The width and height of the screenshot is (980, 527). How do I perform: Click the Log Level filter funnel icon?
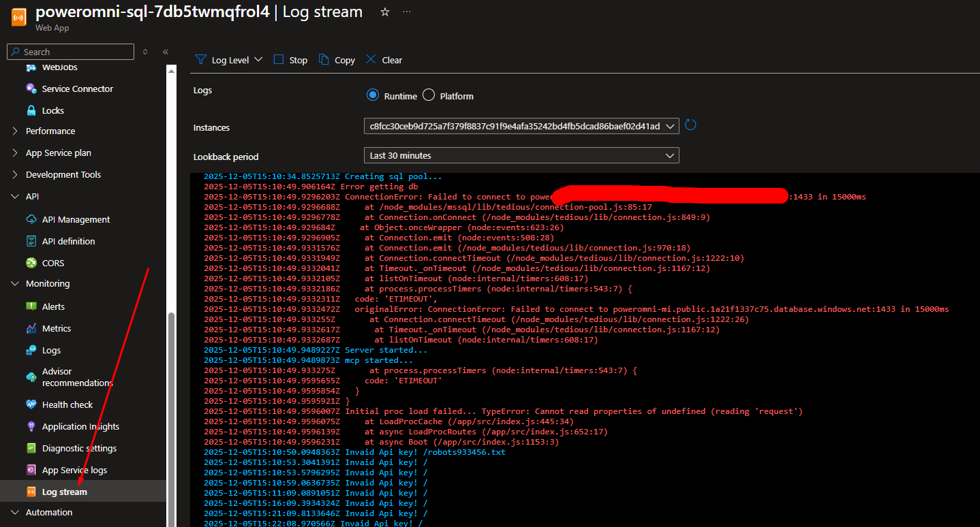(200, 59)
